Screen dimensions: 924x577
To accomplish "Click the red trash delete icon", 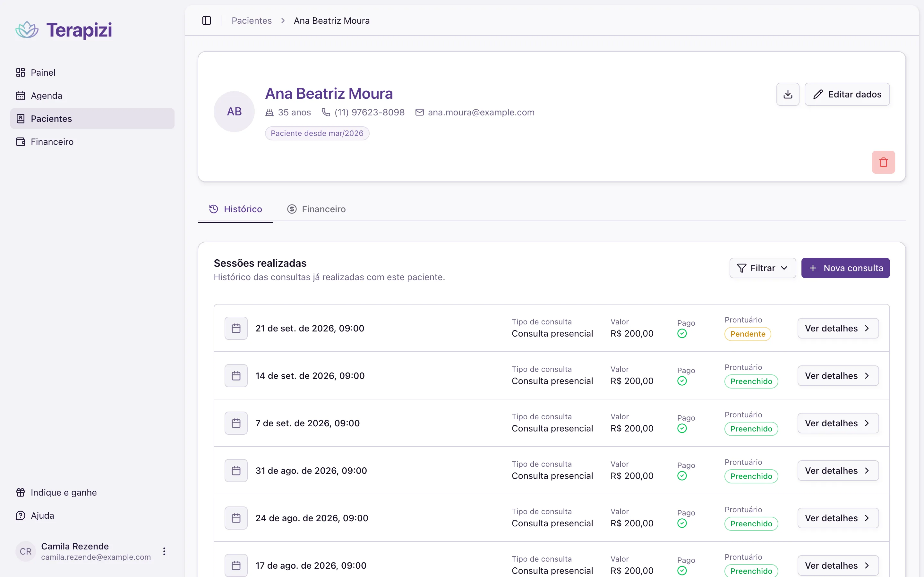I will (x=883, y=162).
